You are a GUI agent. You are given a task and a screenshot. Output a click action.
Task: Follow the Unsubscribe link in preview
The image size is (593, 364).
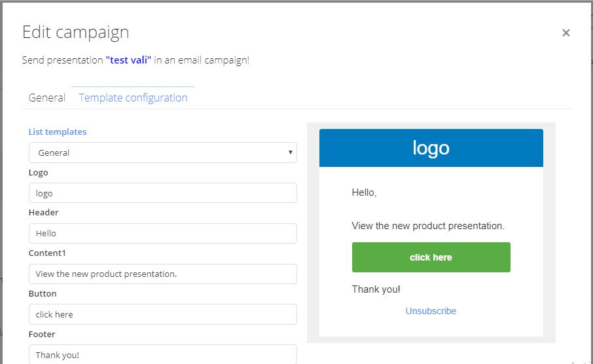431,311
